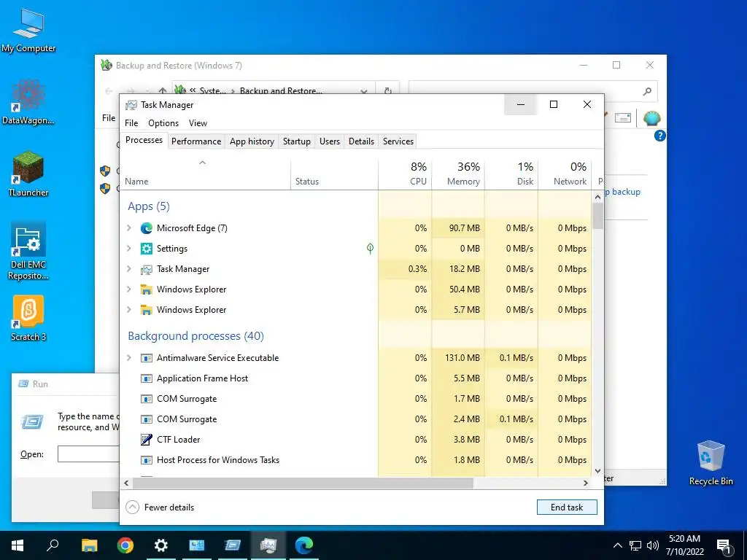Image resolution: width=747 pixels, height=560 pixels.
Task: Select the first COM Surrogate 1.7 MB row
Action: click(x=356, y=399)
